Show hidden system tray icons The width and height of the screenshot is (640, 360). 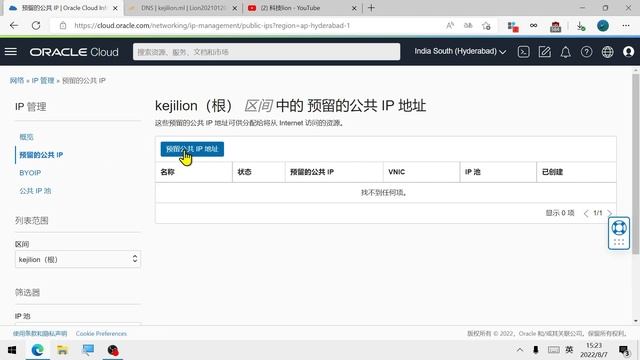(x=520, y=350)
